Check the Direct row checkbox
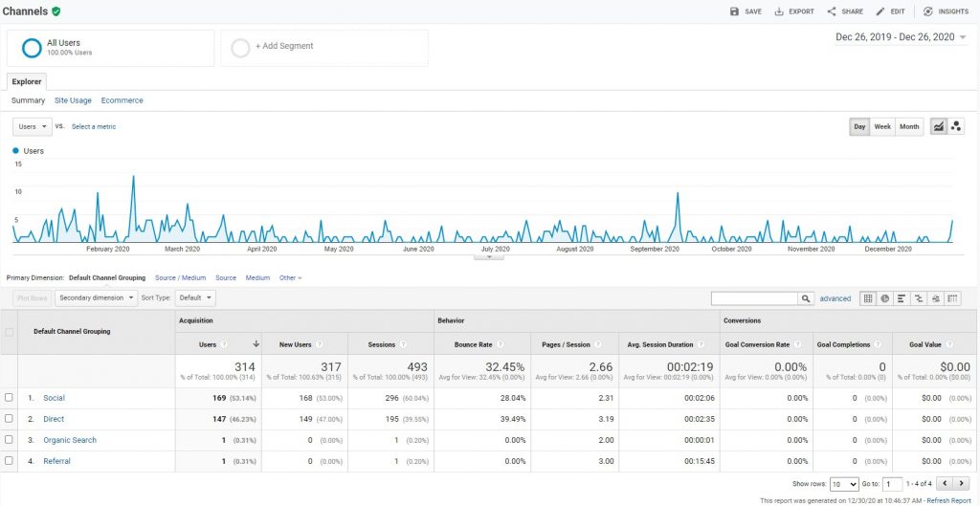The width and height of the screenshot is (980, 506). point(9,419)
